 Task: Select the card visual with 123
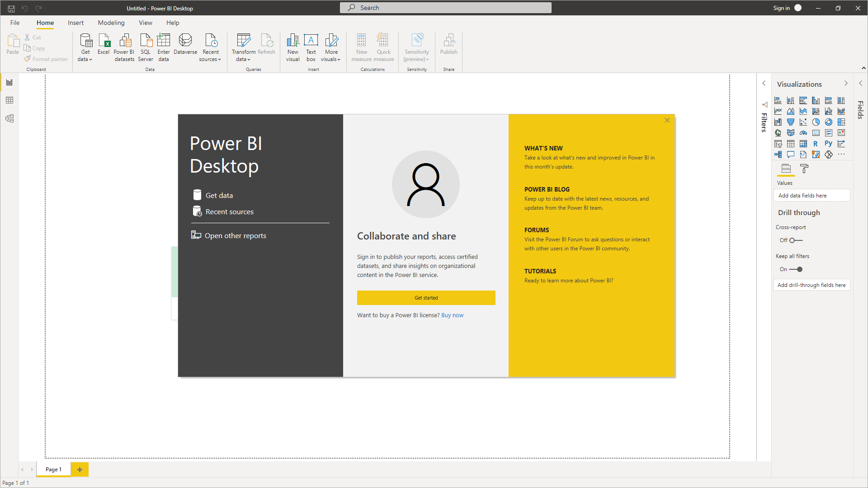(816, 133)
